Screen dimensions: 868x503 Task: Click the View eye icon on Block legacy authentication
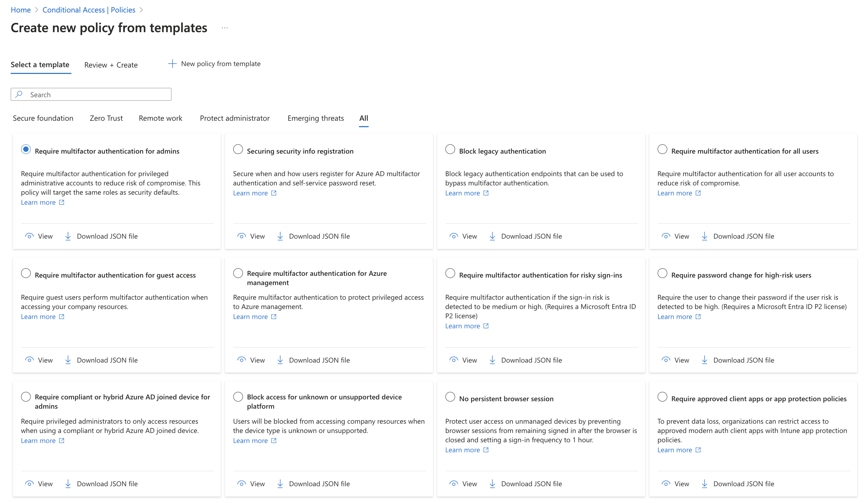coord(454,236)
